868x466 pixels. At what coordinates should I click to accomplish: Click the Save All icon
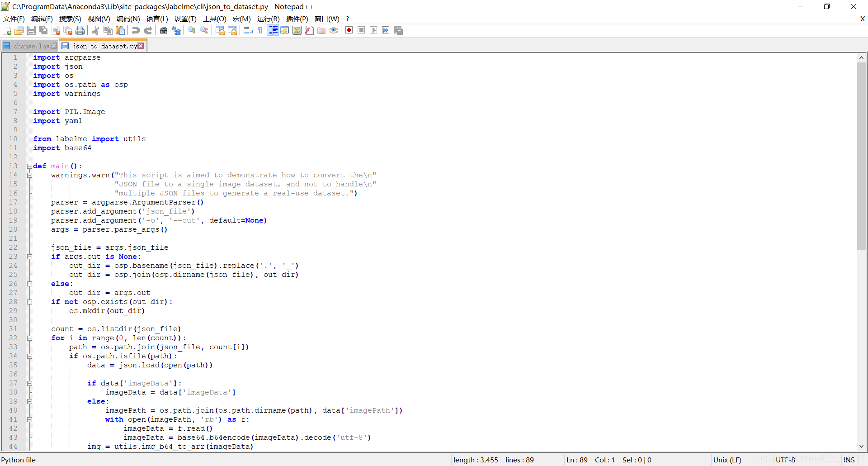43,30
